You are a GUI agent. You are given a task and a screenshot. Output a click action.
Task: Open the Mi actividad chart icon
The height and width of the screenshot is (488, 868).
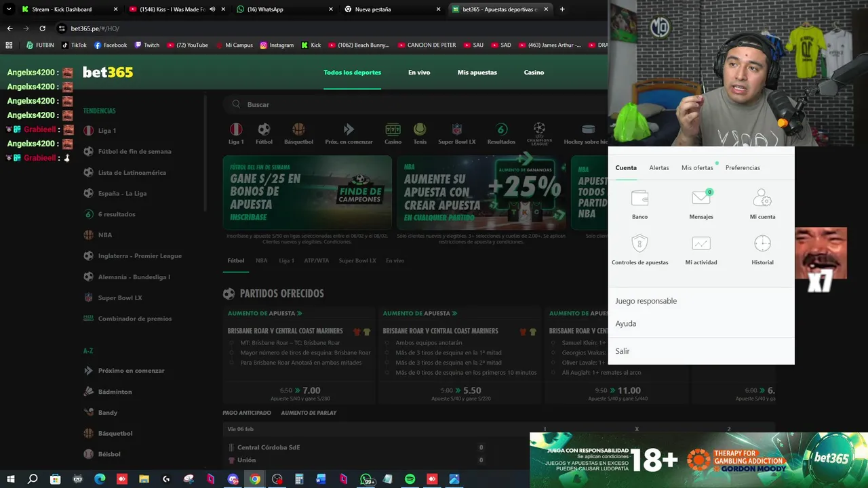coord(701,243)
